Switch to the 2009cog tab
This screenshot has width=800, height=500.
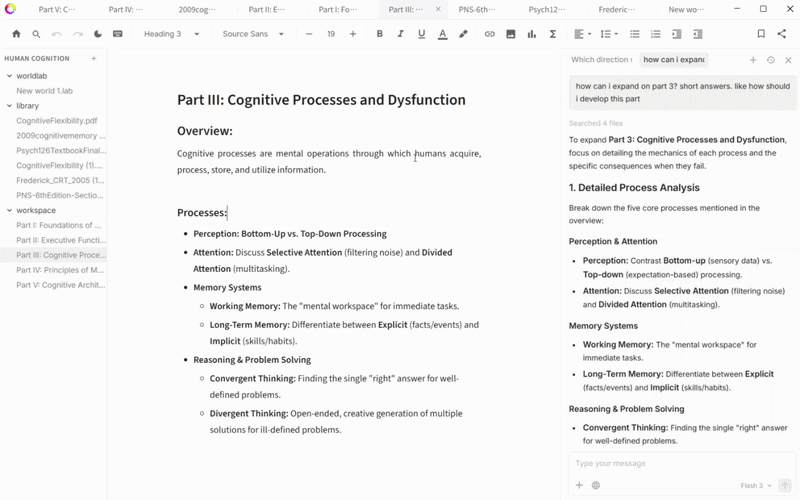[x=196, y=9]
